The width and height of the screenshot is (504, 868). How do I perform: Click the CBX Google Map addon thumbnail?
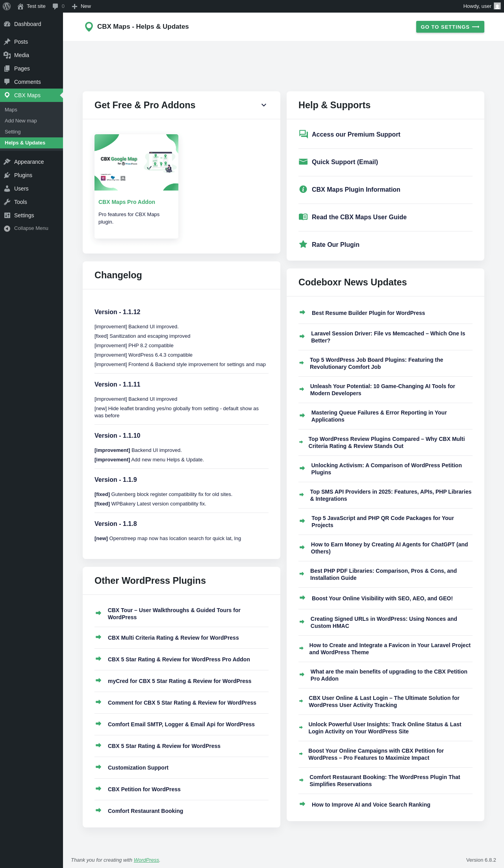[x=136, y=162]
